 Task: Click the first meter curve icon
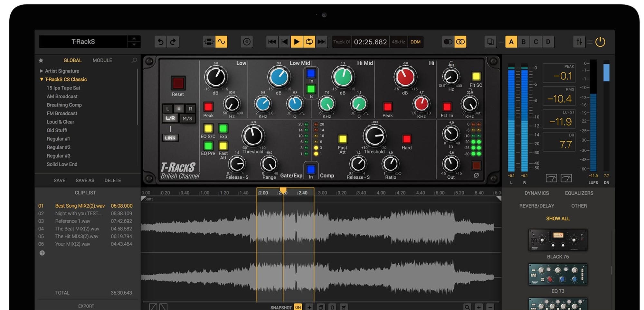552,178
